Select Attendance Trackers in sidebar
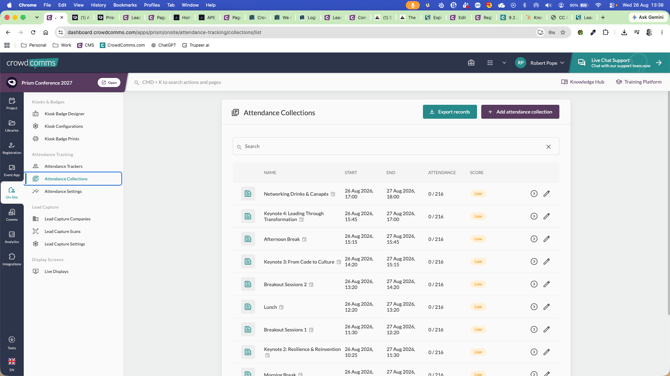 pos(63,166)
